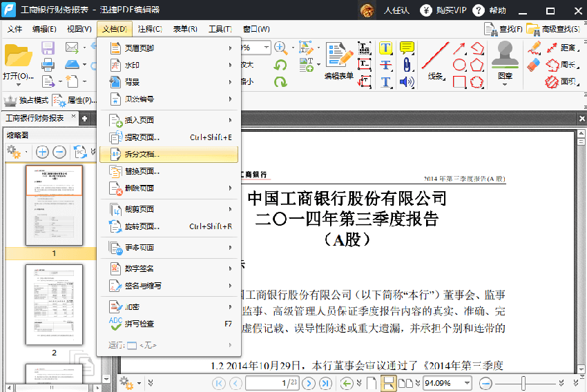Open the 91.09% zoom dropdown
This screenshot has height=392, width=587.
tap(467, 383)
